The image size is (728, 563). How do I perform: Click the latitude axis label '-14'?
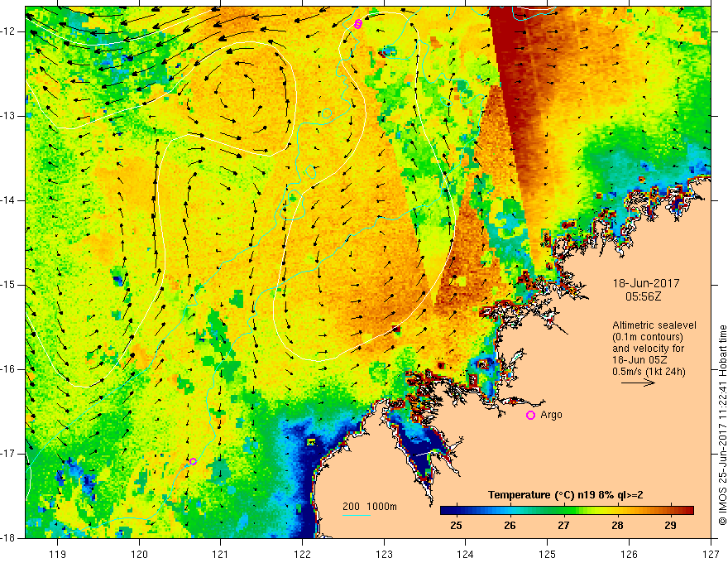tap(8, 200)
